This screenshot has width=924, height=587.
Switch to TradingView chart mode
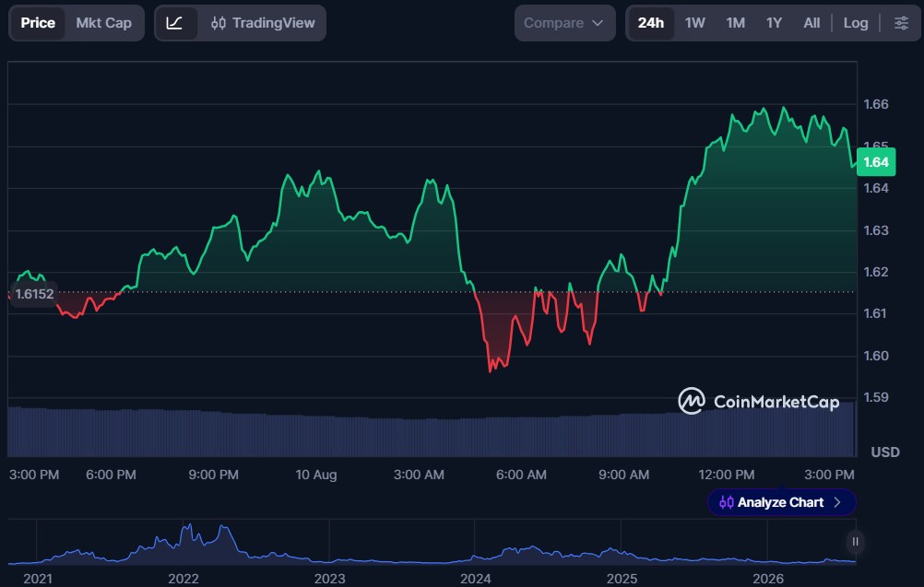(263, 23)
